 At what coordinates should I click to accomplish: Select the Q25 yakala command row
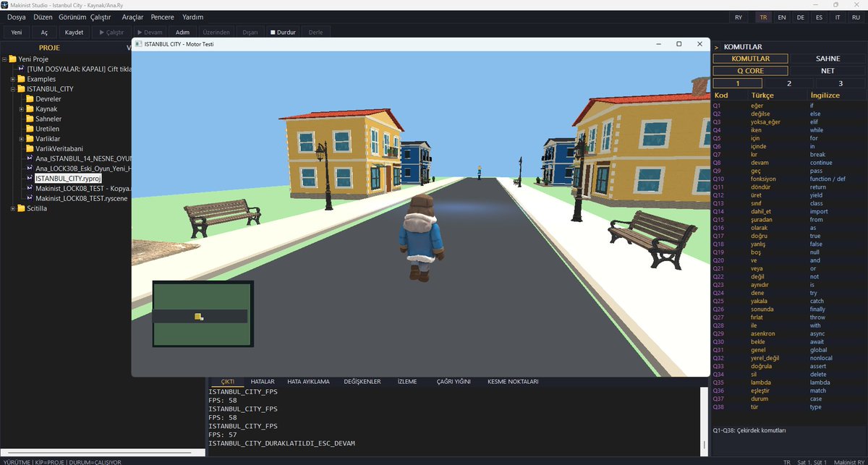coord(789,301)
